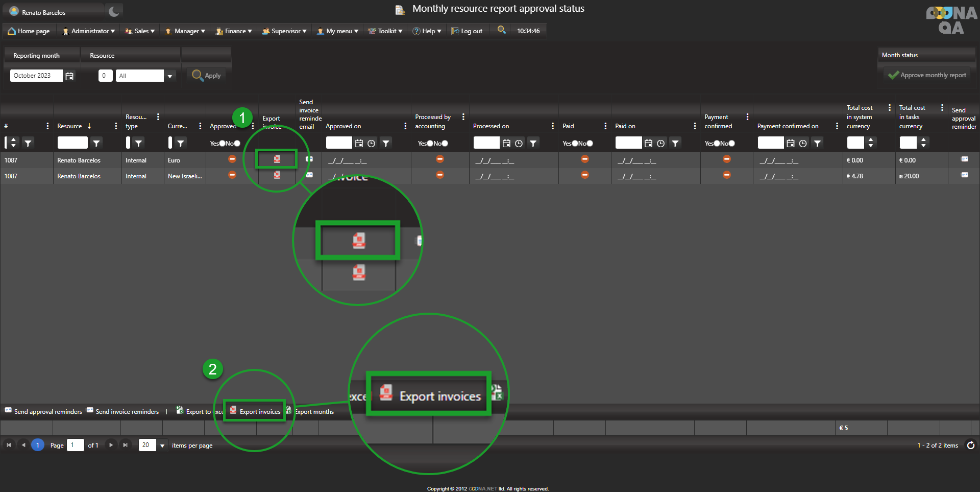This screenshot has height=492, width=980.
Task: Select Yes radio for Payment confirmed filter
Action: point(717,144)
